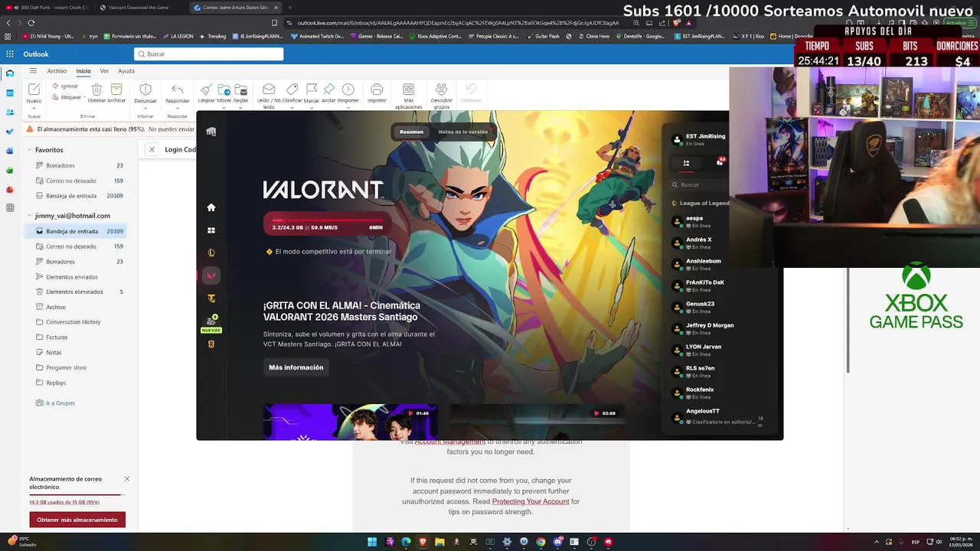Open Más aplicaciones icon
Screen dimensions: 980x551
409,90
